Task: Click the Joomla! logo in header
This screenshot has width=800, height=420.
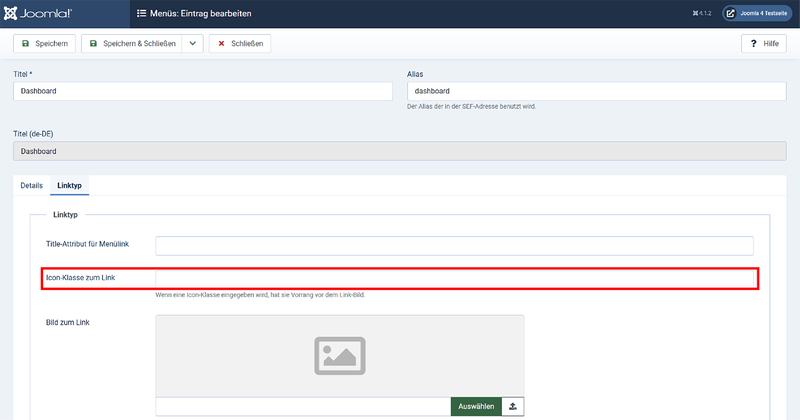Action: [x=37, y=13]
